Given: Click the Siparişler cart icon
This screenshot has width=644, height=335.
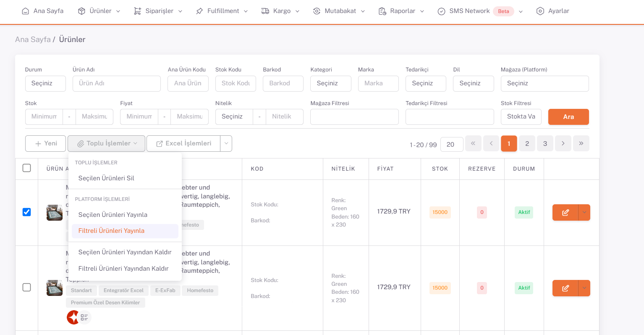Looking at the screenshot, I should point(137,11).
